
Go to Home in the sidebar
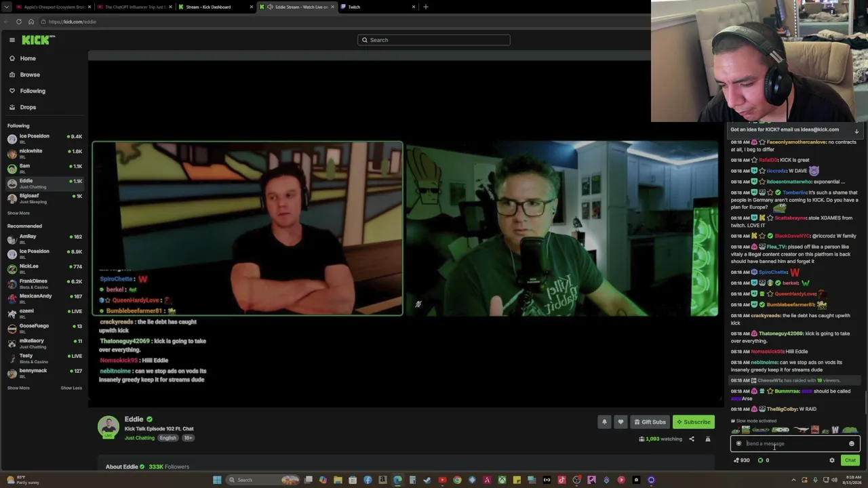(x=28, y=58)
